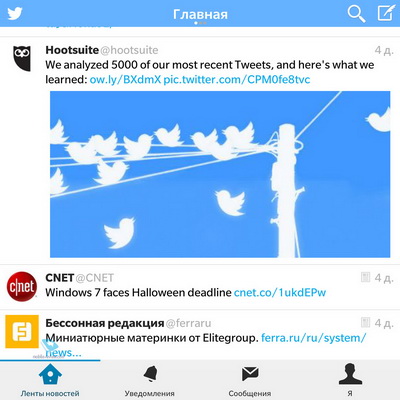The image size is (400, 400).
Task: Open CNET red logo avatar
Action: [x=22, y=287]
